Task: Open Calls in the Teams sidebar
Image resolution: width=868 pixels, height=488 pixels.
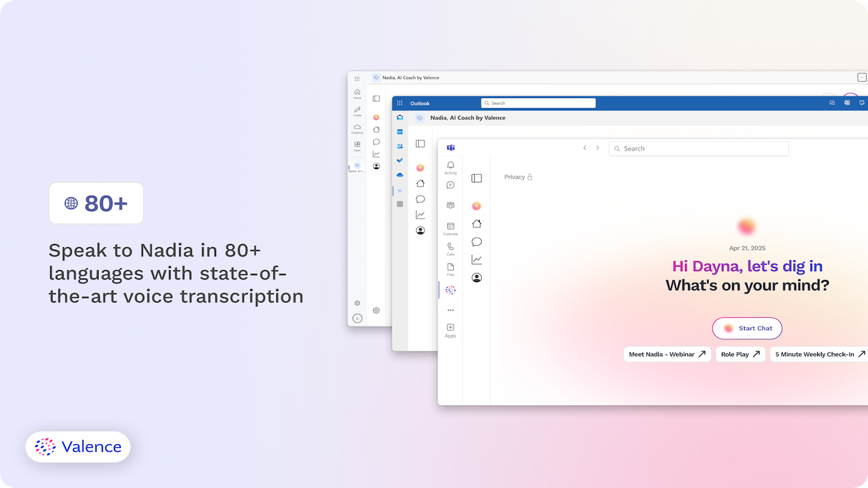Action: 451,248
